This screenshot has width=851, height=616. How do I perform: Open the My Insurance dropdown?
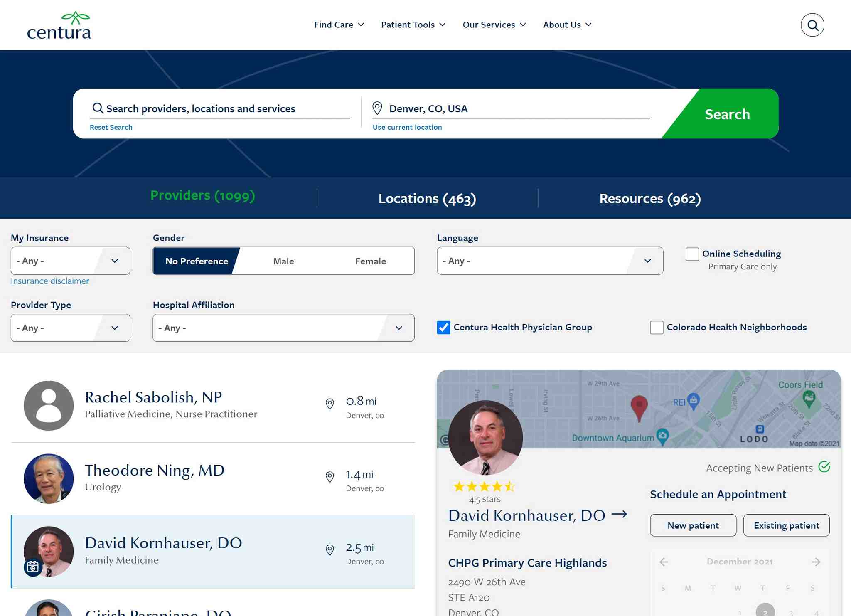pyautogui.click(x=70, y=261)
